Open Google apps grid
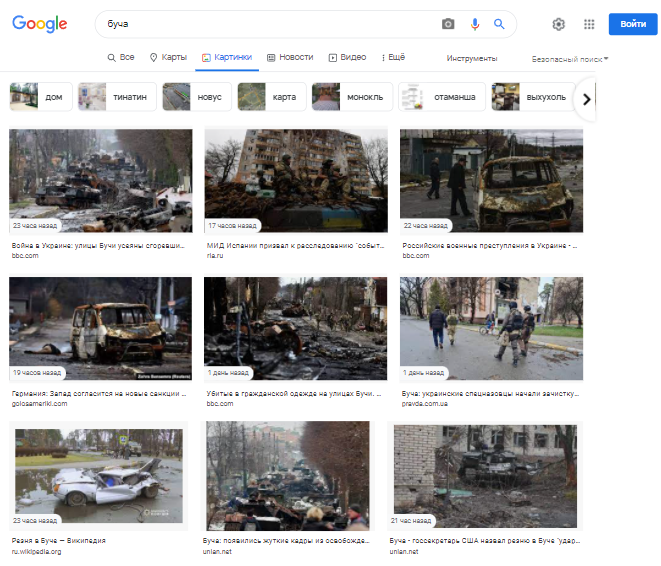Screen dimensions: 661x566 [589, 24]
